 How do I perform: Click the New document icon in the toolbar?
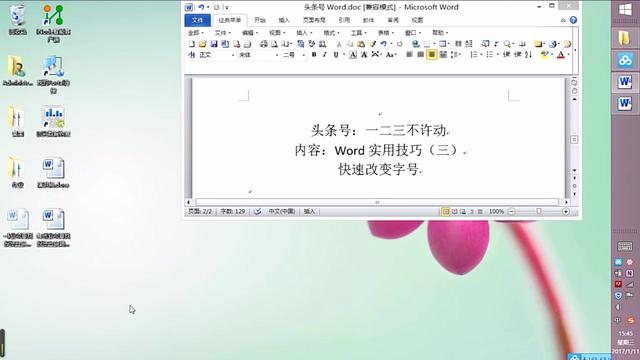[192, 44]
